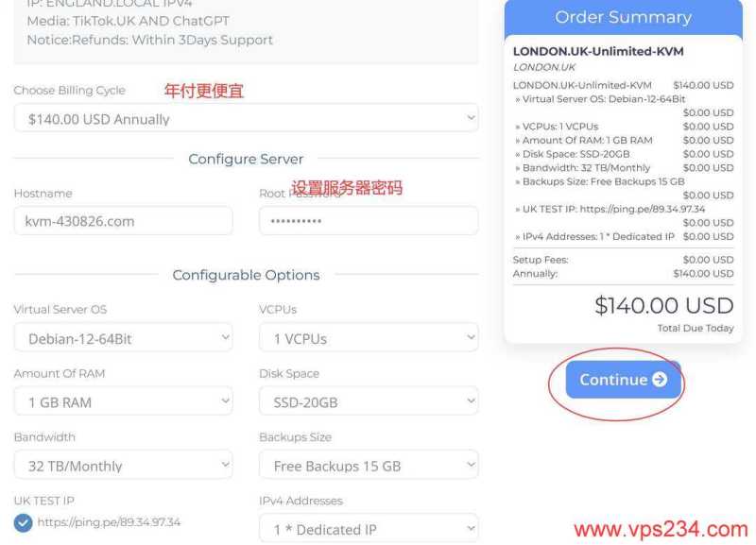Viewport: 756px width, 545px height.
Task: Click the chevron on Billing Cycle selector
Action: pos(471,117)
